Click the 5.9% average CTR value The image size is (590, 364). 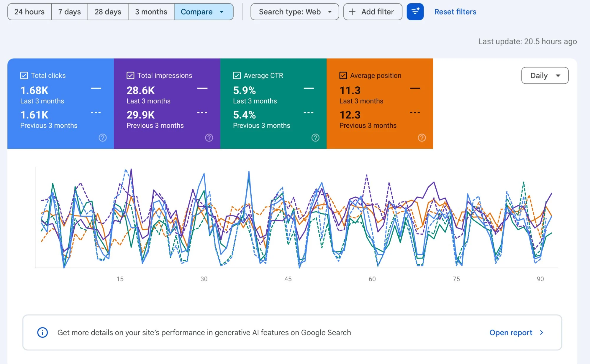(244, 90)
